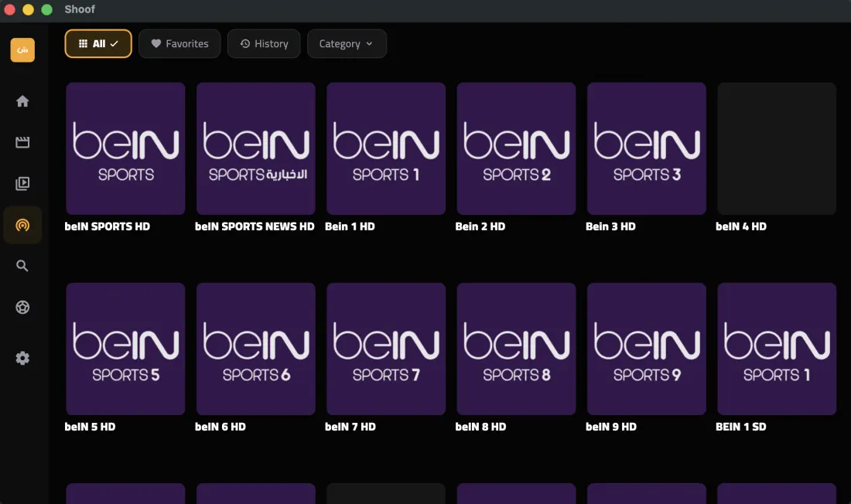This screenshot has width=851, height=504.
Task: Go to Home via the house icon
Action: coord(22,101)
